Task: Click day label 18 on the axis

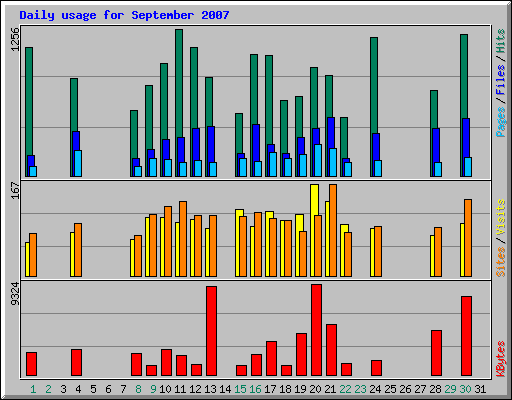Action: tap(285, 389)
